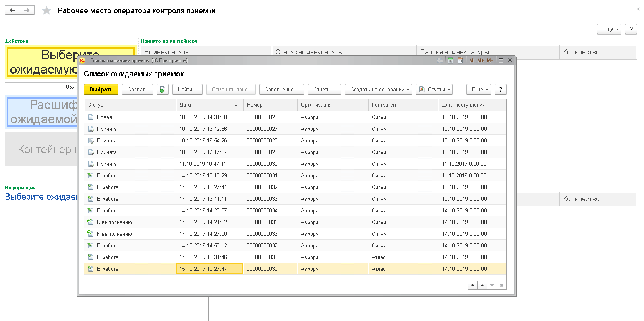
Task: Click Атлас in the row of order 00000000038
Action: point(379,257)
